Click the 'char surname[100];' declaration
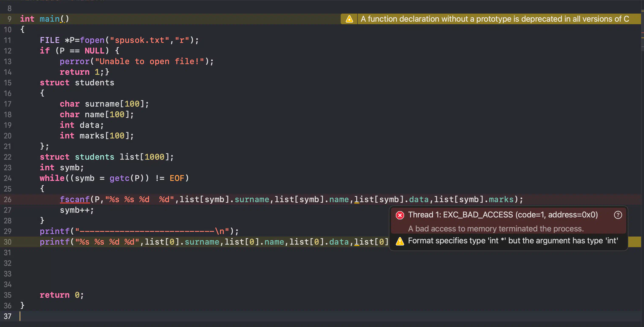 [104, 104]
